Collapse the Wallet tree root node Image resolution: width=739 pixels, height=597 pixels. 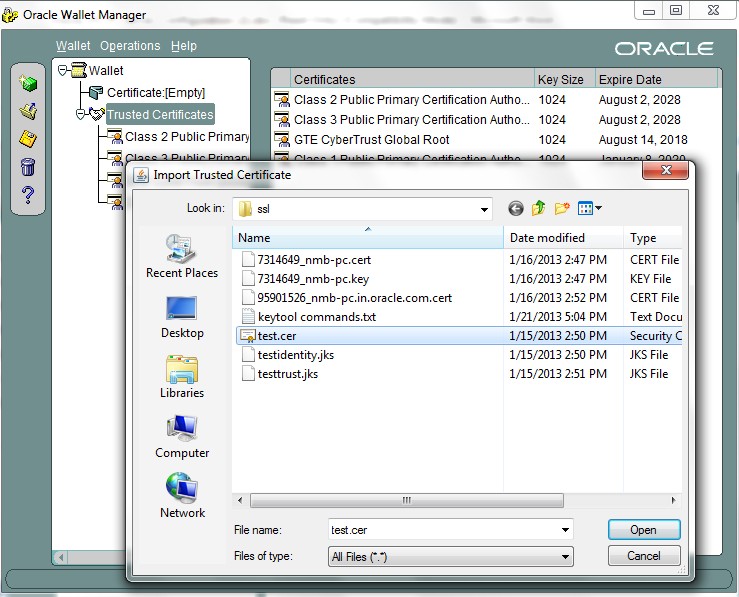(63, 70)
